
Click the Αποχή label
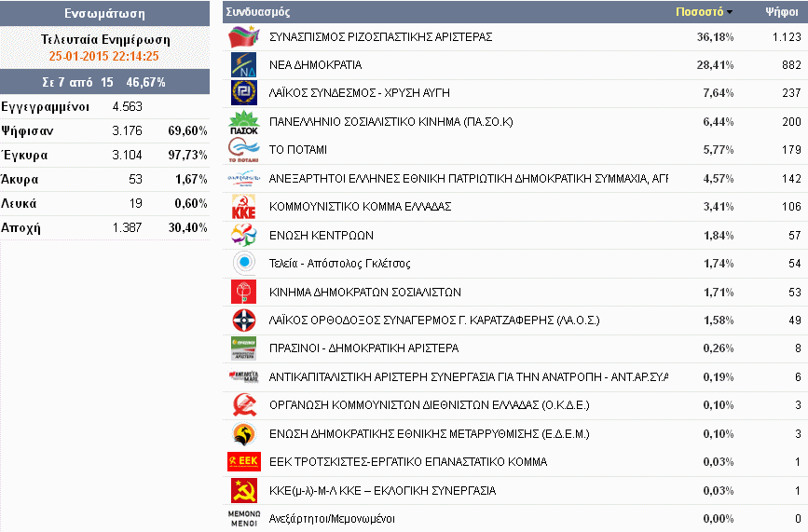(21, 227)
